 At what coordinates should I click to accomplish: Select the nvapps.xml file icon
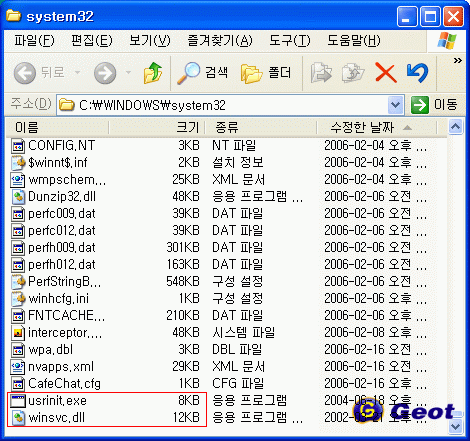coord(18,367)
